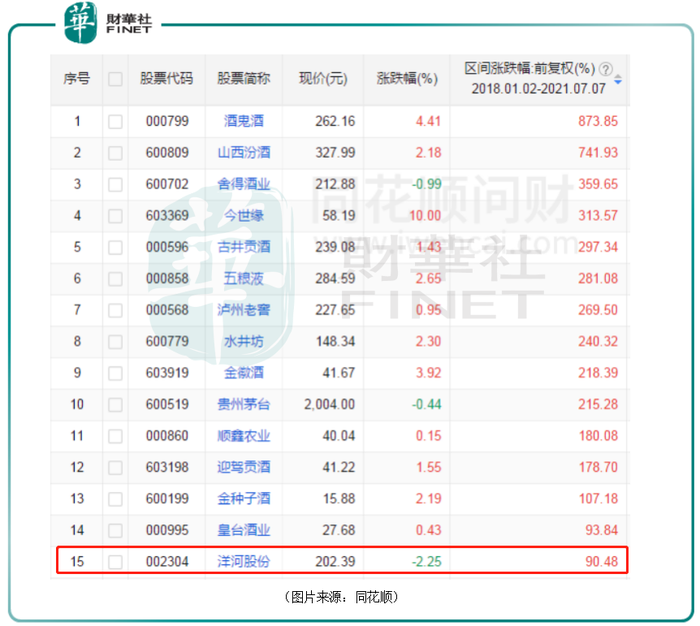The height and width of the screenshot is (626, 700).
Task: Enable the checkbox for row 000995
Action: click(x=115, y=531)
